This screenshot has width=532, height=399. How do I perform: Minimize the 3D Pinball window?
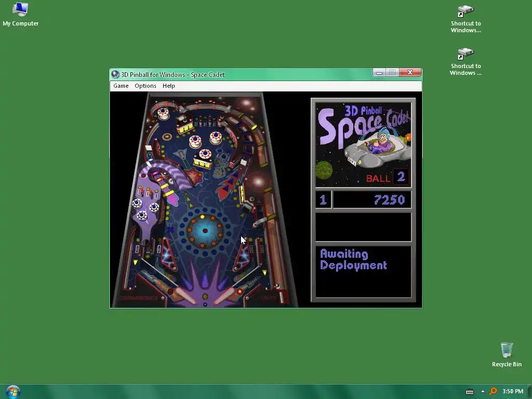[x=379, y=72]
